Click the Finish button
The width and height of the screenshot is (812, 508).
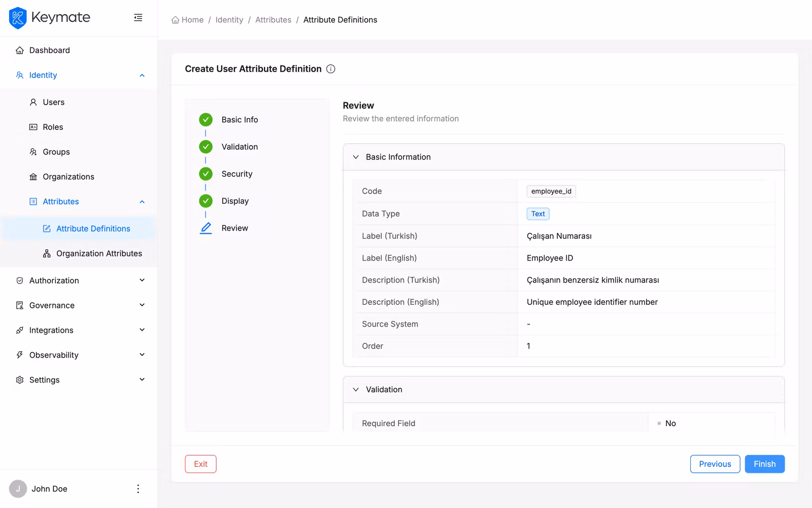click(764, 464)
